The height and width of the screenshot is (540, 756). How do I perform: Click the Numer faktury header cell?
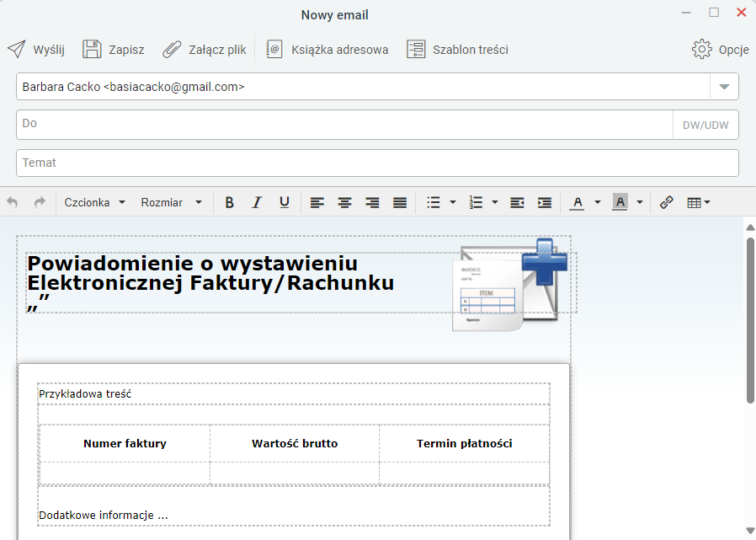coord(125,443)
